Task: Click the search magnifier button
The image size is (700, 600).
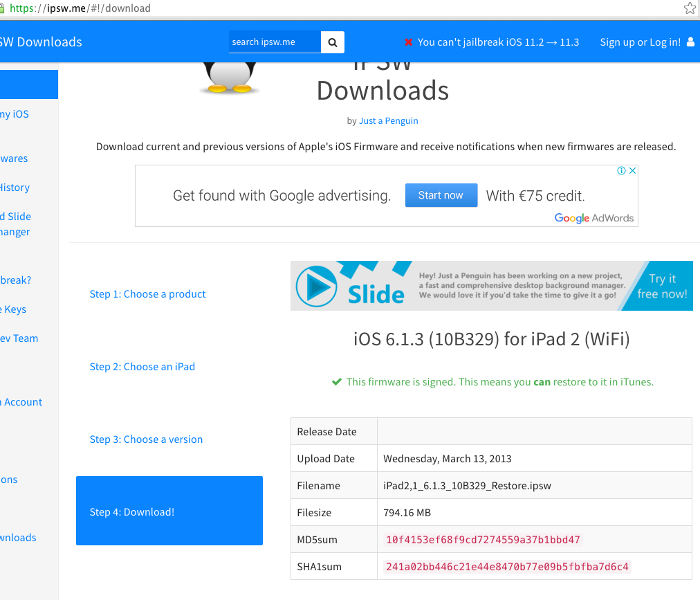Action: [332, 42]
